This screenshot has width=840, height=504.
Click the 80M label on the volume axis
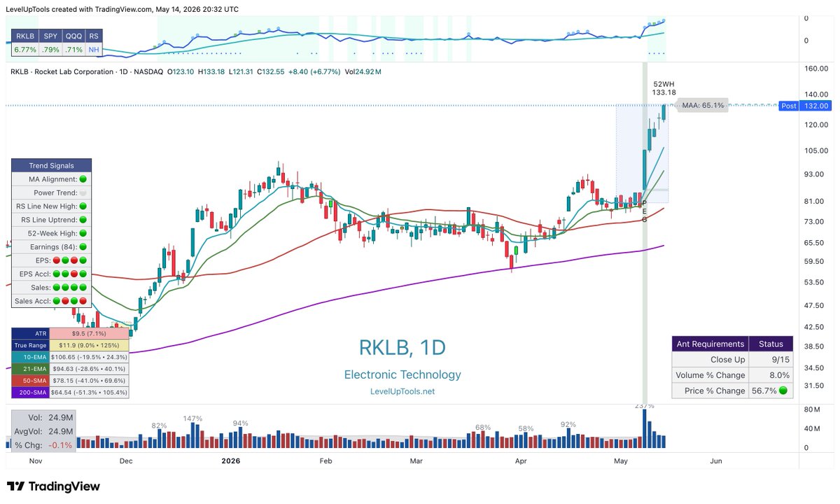click(x=812, y=409)
